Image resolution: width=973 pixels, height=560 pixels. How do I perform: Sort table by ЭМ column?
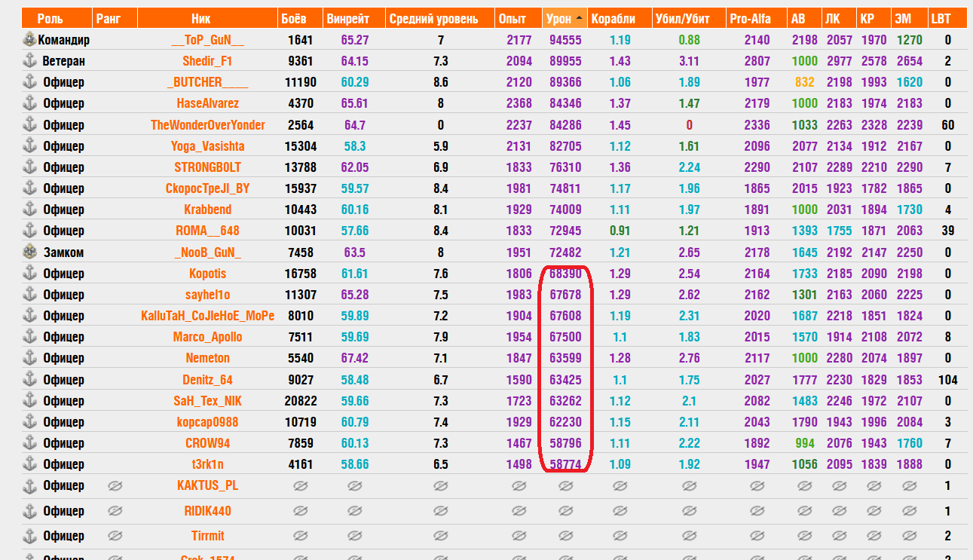(909, 19)
